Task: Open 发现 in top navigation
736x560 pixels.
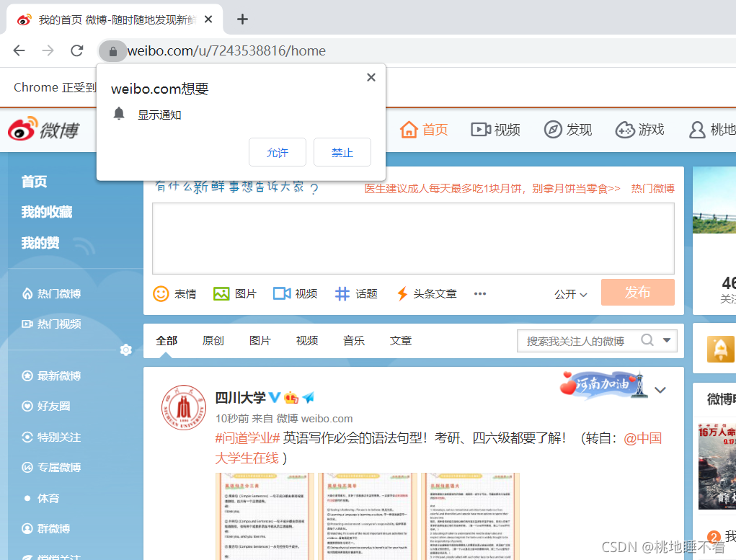Action: click(568, 130)
